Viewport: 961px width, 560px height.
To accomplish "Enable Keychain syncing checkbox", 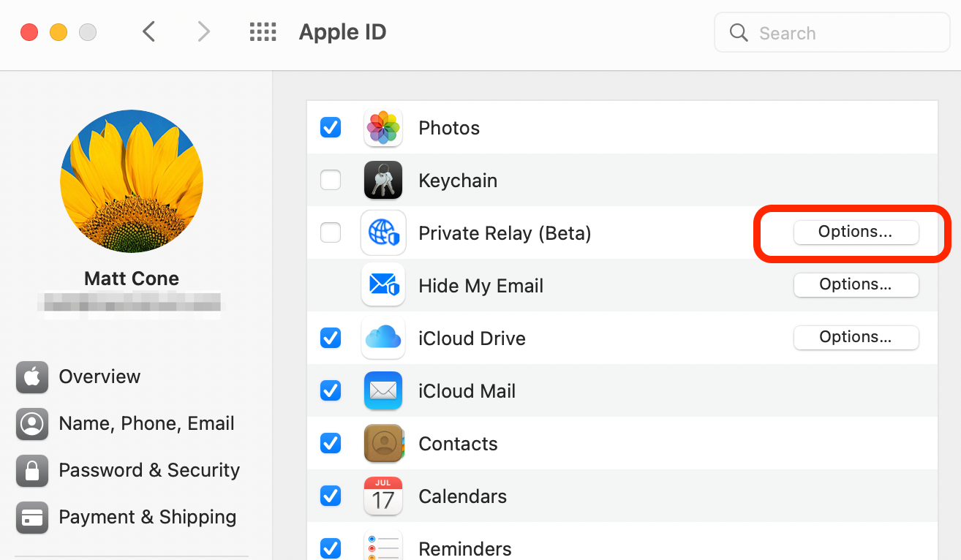I will (x=331, y=180).
